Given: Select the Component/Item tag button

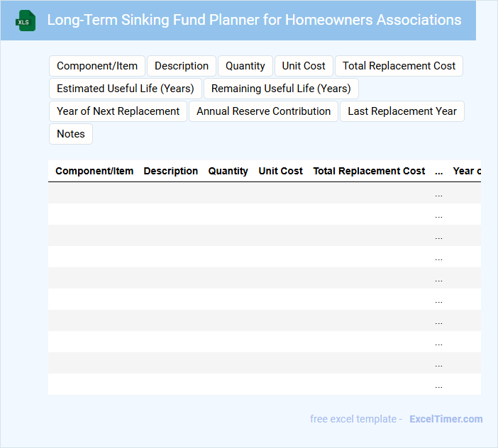Looking at the screenshot, I should (97, 66).
